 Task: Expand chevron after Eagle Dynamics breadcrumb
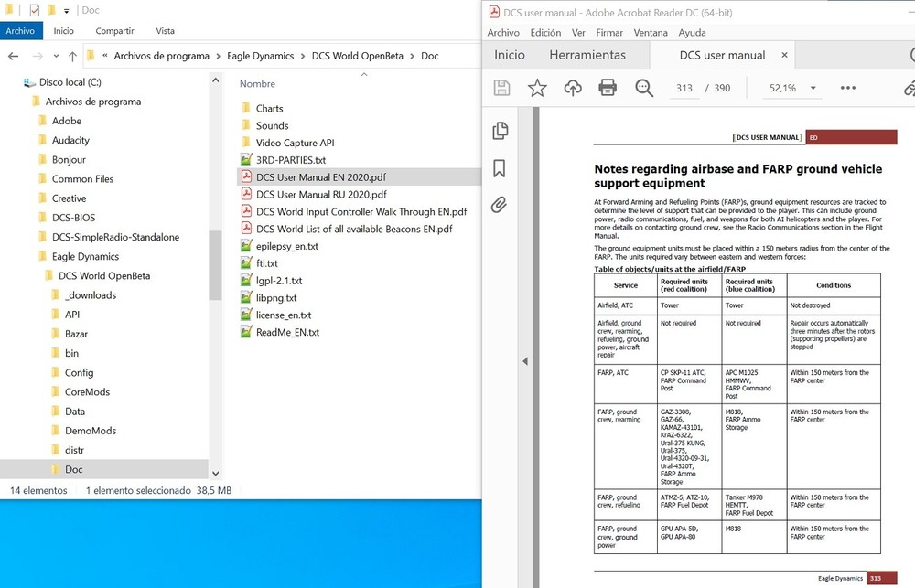pyautogui.click(x=303, y=56)
